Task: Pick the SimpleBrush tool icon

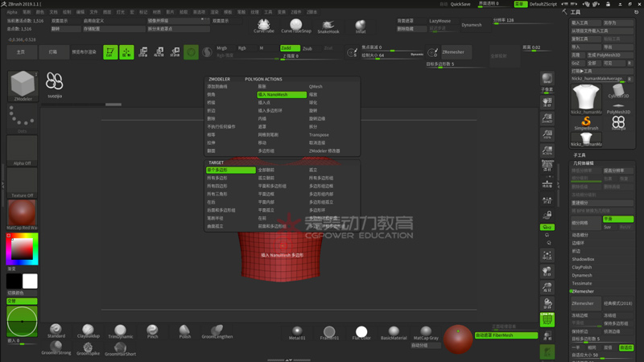Action: pos(586,122)
